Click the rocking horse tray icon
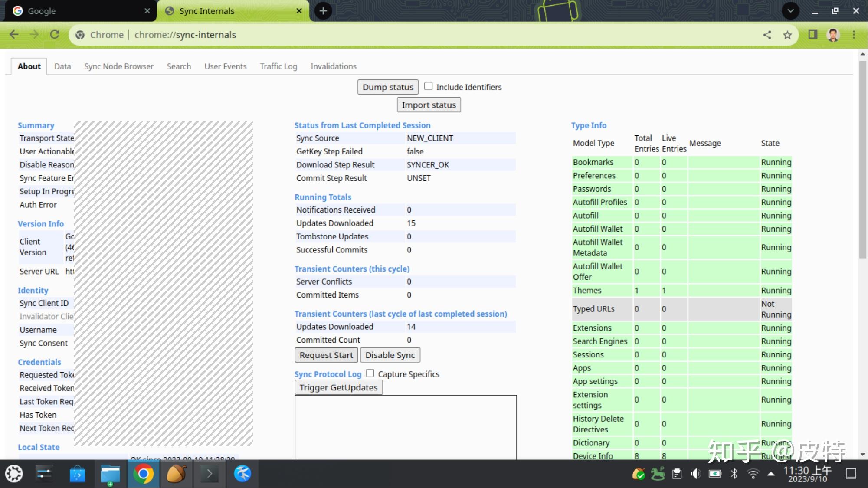The image size is (868, 488). point(658,474)
